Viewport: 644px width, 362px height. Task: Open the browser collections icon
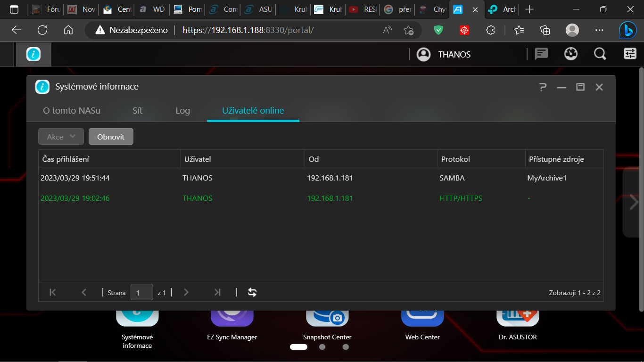[545, 30]
